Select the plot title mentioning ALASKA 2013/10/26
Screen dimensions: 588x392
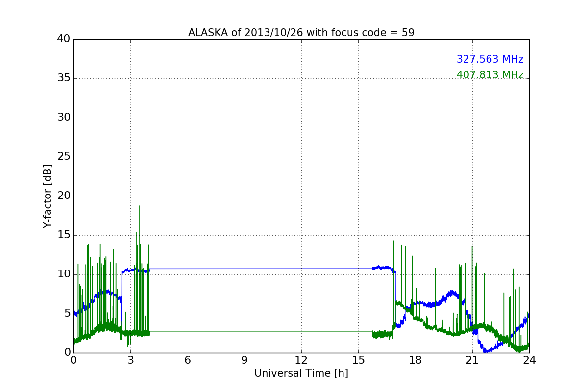coord(301,33)
